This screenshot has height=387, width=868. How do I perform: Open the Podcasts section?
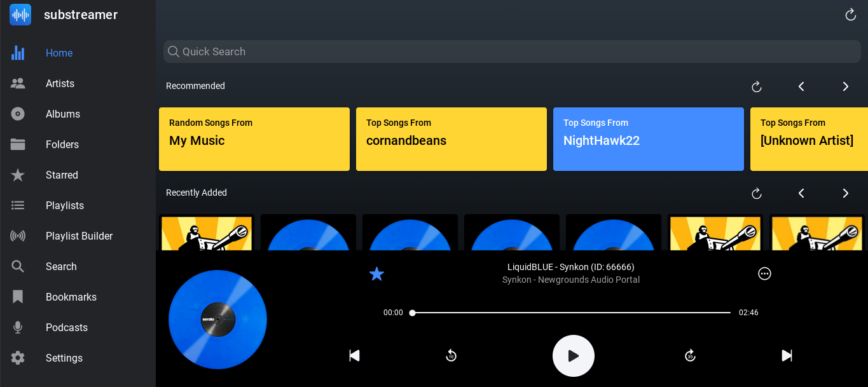[x=66, y=328]
